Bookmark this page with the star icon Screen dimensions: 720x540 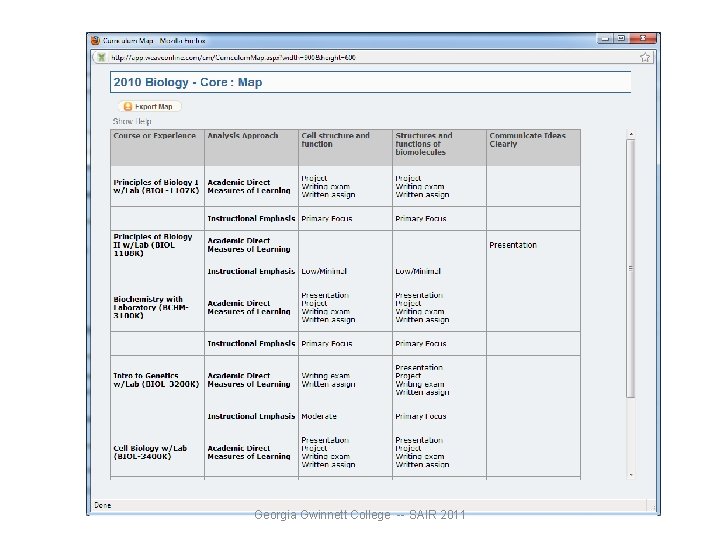[x=645, y=57]
